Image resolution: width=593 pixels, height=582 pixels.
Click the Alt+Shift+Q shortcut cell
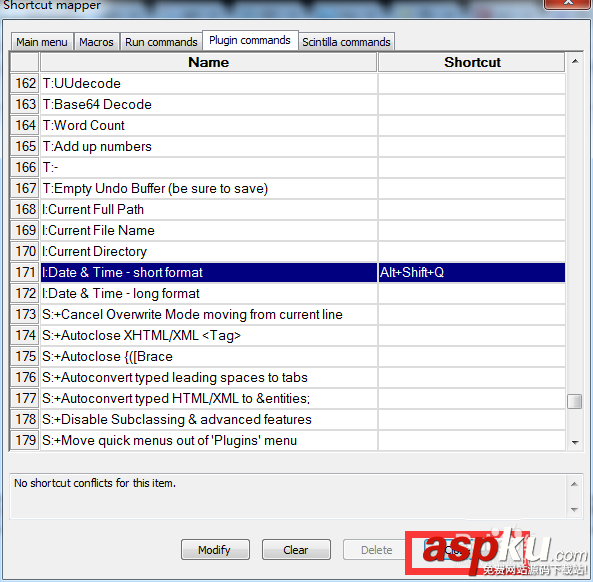coord(472,272)
